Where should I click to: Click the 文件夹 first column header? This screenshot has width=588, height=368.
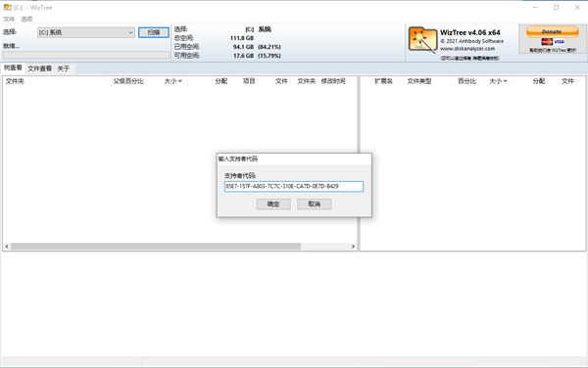[x=15, y=81]
